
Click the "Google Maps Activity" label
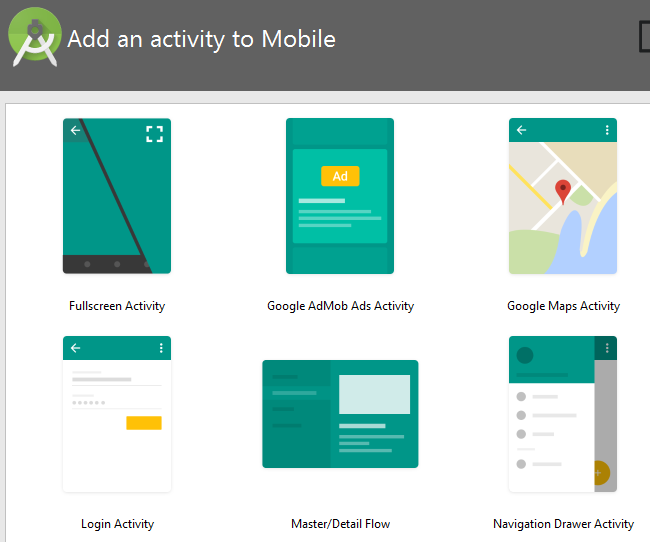point(563,306)
